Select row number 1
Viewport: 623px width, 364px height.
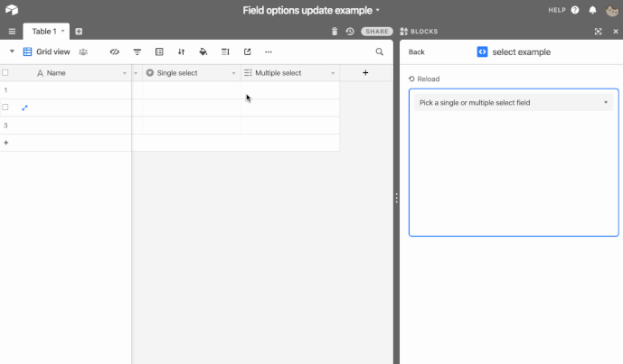pos(5,90)
